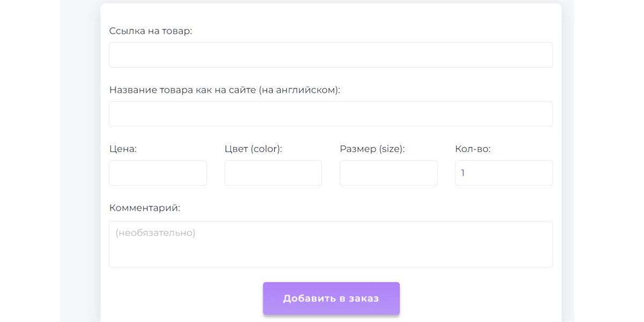The width and height of the screenshot is (644, 322).
Task: Click the 'Ссылка на товар' input field
Action: (x=331, y=55)
